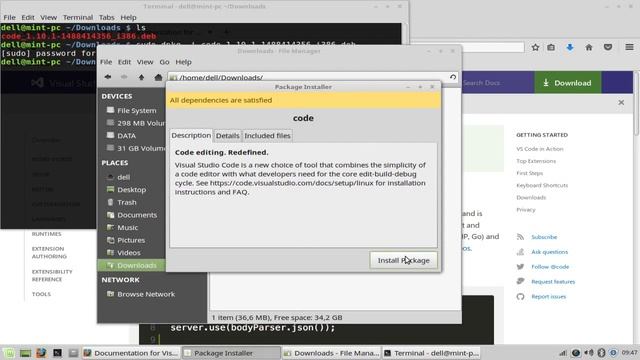
Task: Open the Included files tab
Action: point(267,136)
